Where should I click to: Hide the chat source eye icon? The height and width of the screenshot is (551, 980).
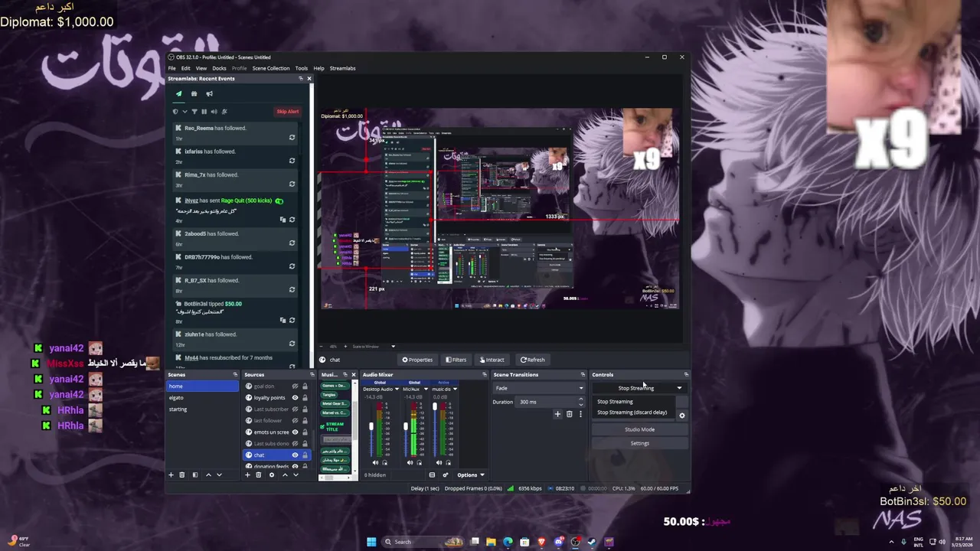click(295, 455)
